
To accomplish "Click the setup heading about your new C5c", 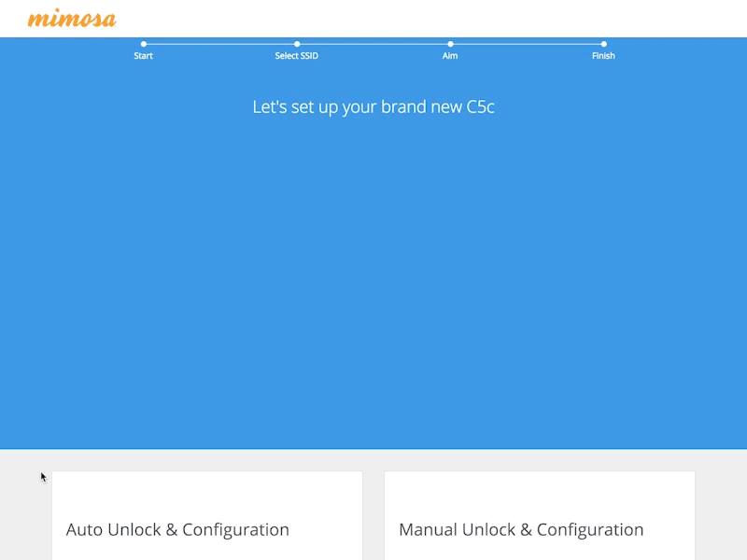I will click(373, 106).
